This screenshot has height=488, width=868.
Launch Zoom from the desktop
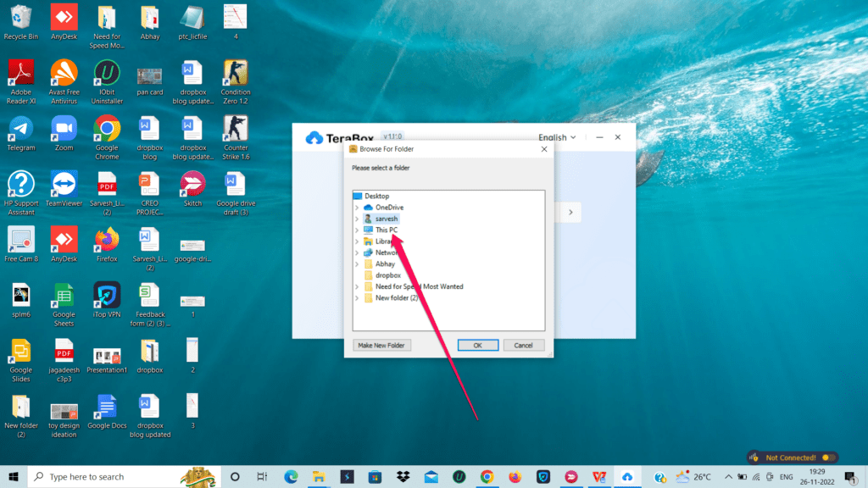(64, 136)
